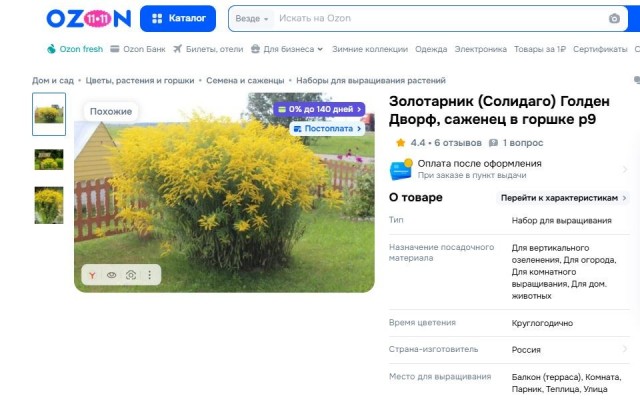
Task: Click the Набор для выращивания value
Action: pos(561,220)
